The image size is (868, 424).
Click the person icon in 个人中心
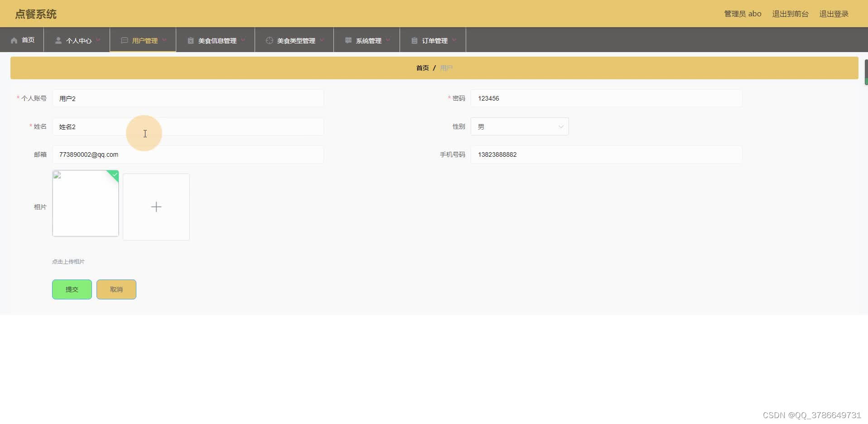coord(58,40)
